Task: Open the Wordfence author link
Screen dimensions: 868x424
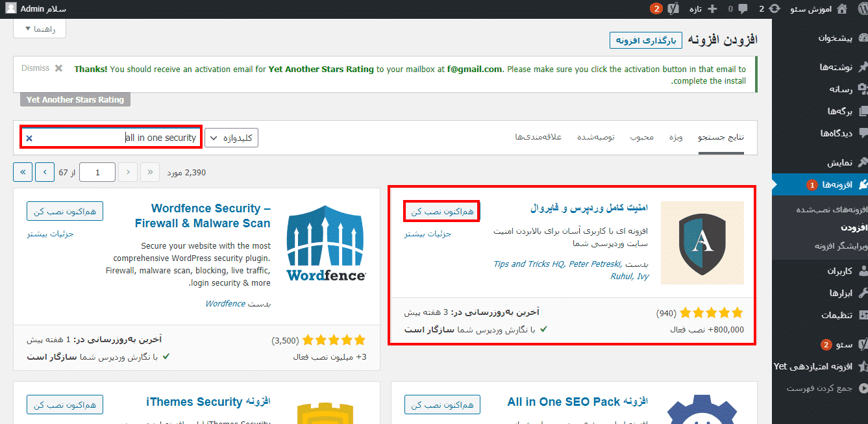Action: (225, 303)
